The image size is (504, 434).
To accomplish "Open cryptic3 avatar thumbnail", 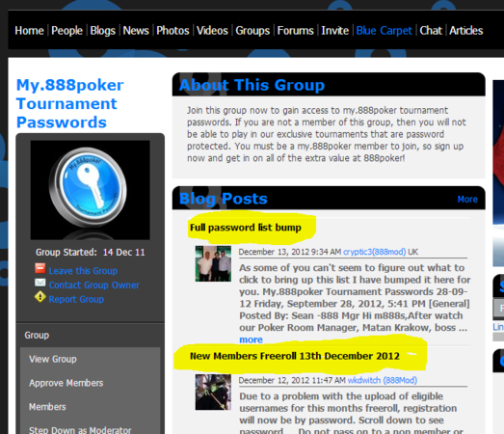I will [x=213, y=263].
